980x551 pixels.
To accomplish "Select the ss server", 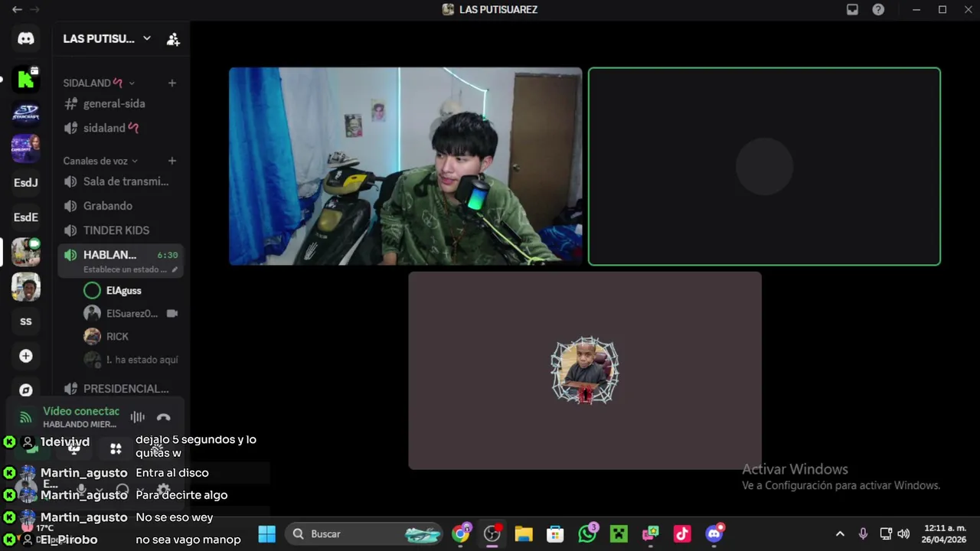I will [x=26, y=321].
